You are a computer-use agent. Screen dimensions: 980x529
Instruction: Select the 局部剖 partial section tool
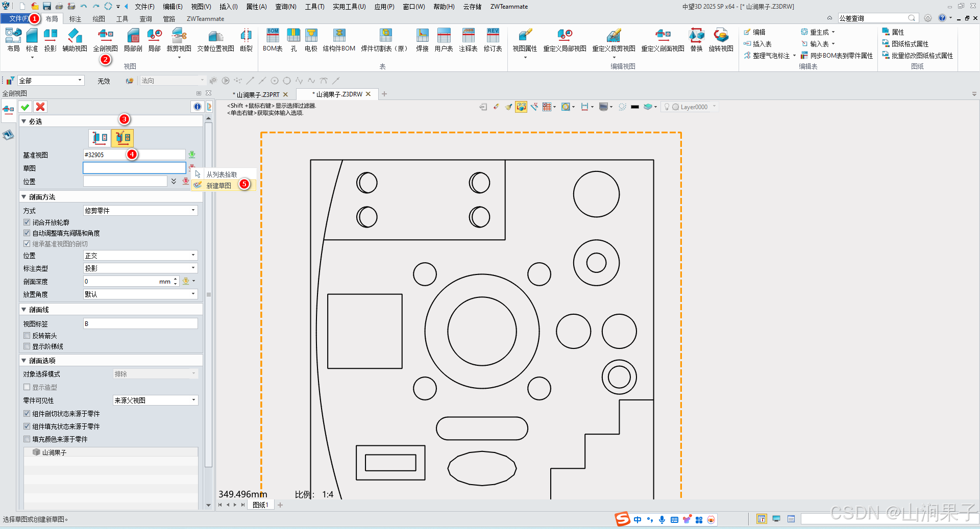tap(133, 40)
